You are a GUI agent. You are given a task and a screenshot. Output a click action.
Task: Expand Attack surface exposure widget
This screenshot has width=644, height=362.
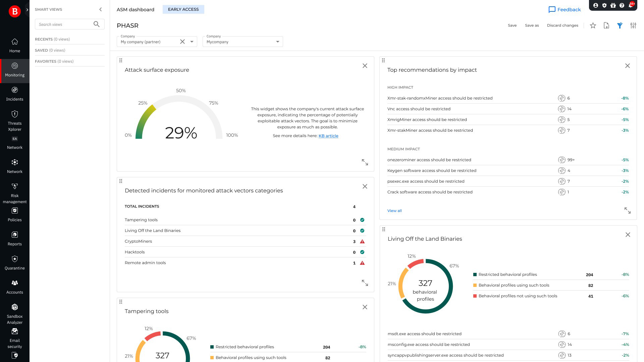pyautogui.click(x=365, y=162)
